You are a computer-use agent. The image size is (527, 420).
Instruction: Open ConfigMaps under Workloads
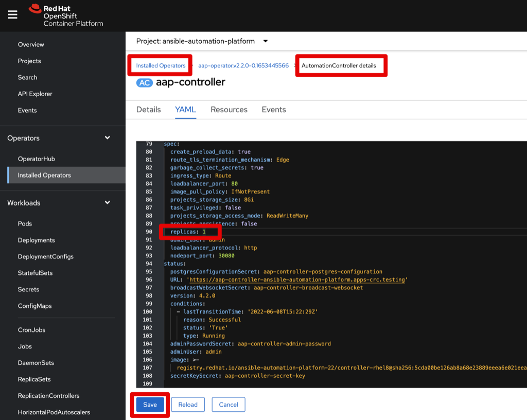[34, 306]
